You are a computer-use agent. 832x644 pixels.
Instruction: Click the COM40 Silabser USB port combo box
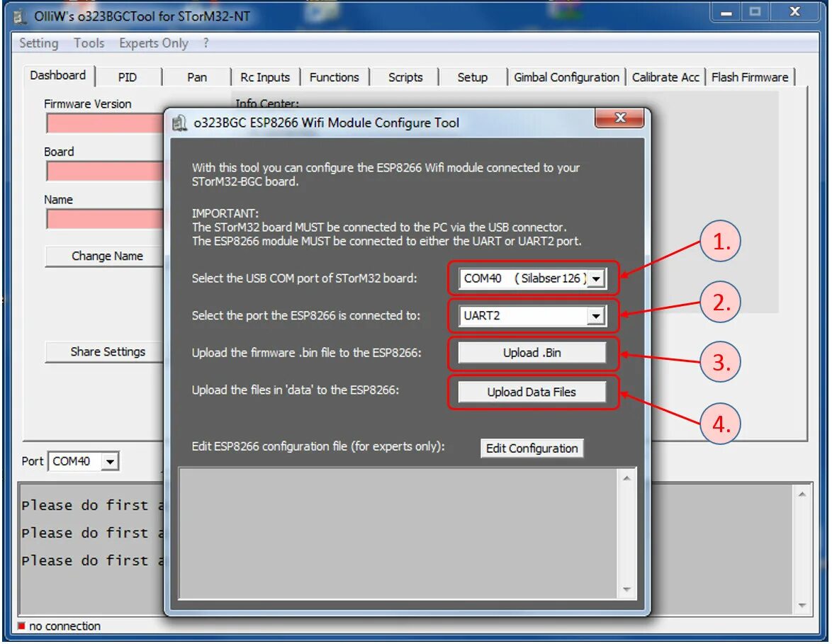pos(532,278)
